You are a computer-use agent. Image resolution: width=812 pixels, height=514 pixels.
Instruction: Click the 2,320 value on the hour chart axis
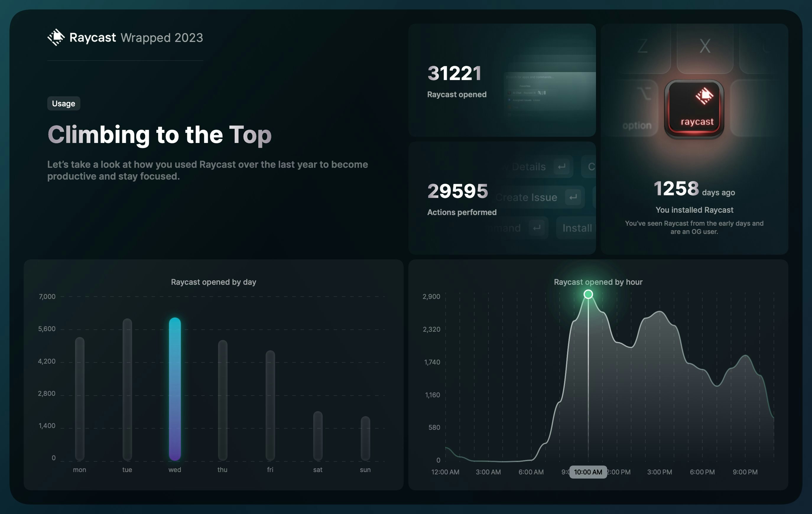[431, 329]
